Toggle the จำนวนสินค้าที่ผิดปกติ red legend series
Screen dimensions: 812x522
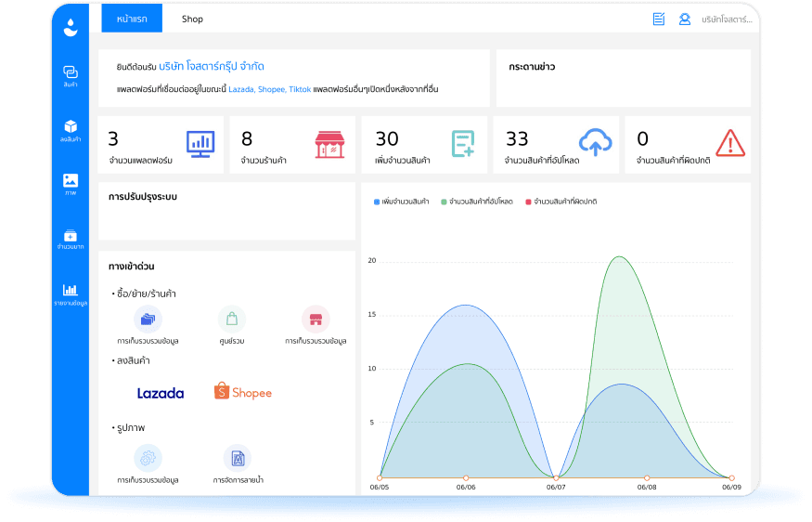561,202
